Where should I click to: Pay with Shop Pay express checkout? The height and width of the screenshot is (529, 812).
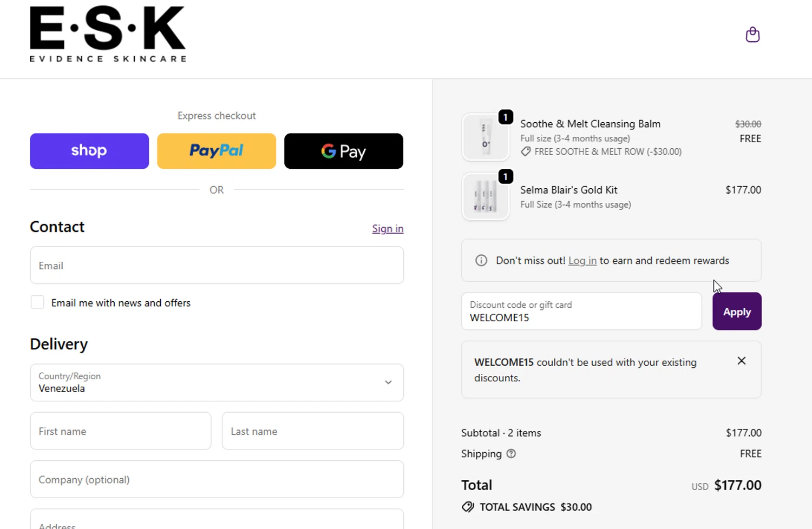click(89, 151)
